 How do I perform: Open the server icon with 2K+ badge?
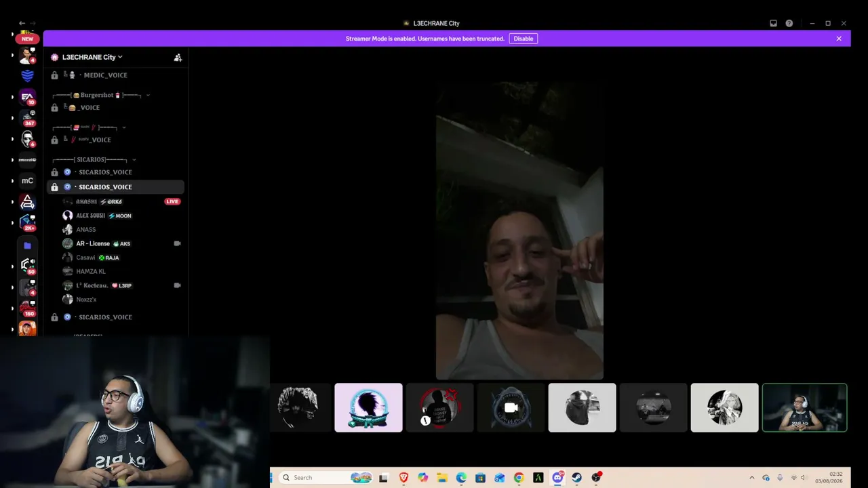click(x=27, y=222)
